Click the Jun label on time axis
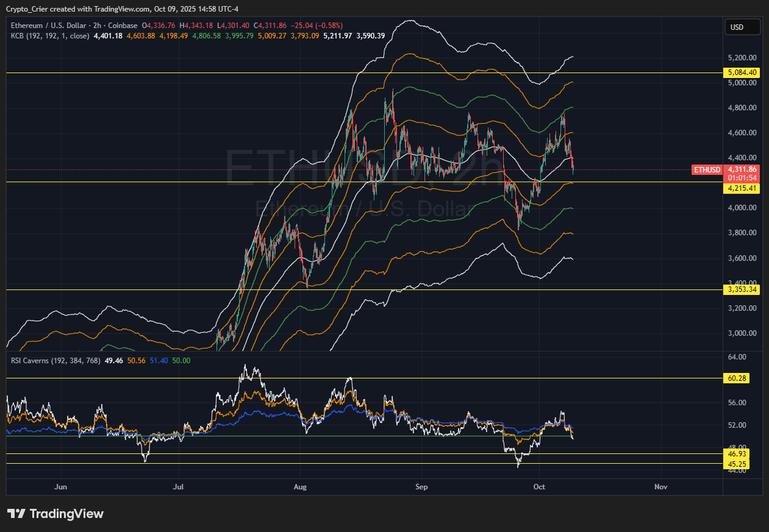 pos(60,487)
